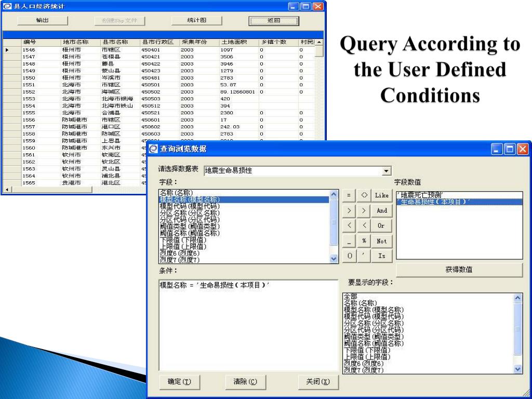Click the Not operator button

tap(382, 241)
